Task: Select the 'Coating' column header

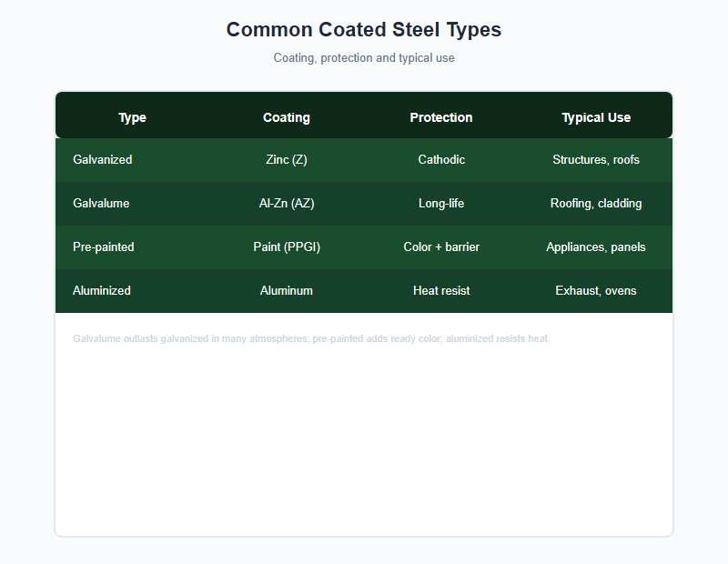Action: click(287, 117)
